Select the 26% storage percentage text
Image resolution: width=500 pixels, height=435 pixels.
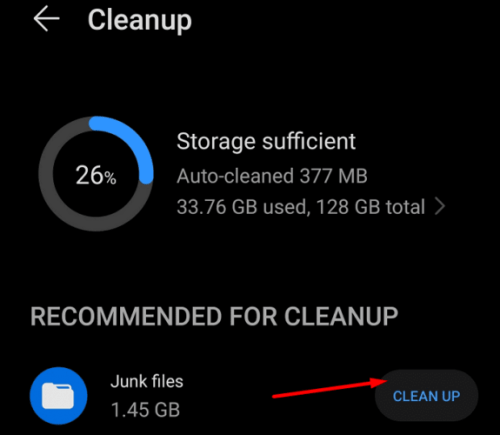(x=96, y=175)
